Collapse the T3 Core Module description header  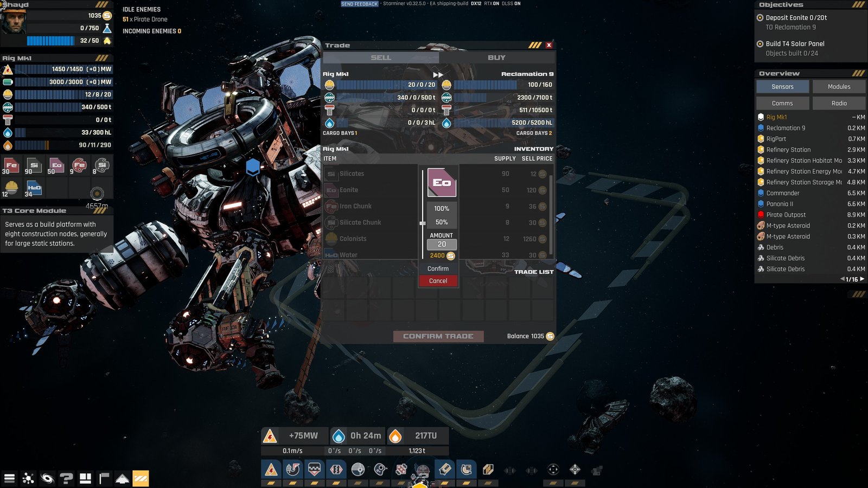pos(56,210)
